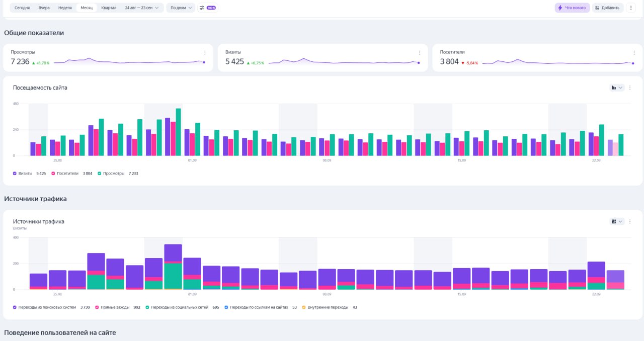Click the Добавить widget button
The height and width of the screenshot is (341, 644).
(607, 8)
